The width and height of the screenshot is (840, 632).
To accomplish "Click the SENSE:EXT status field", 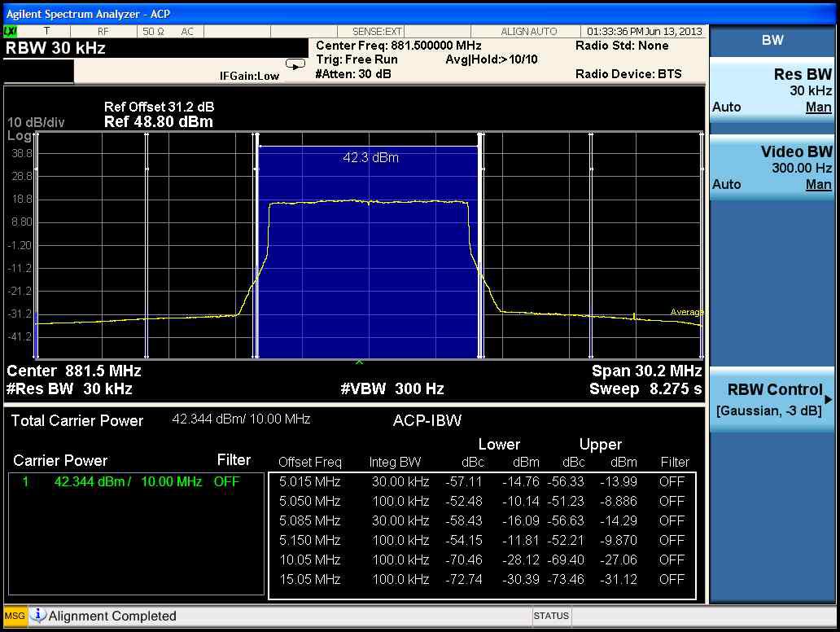I will coord(377,31).
